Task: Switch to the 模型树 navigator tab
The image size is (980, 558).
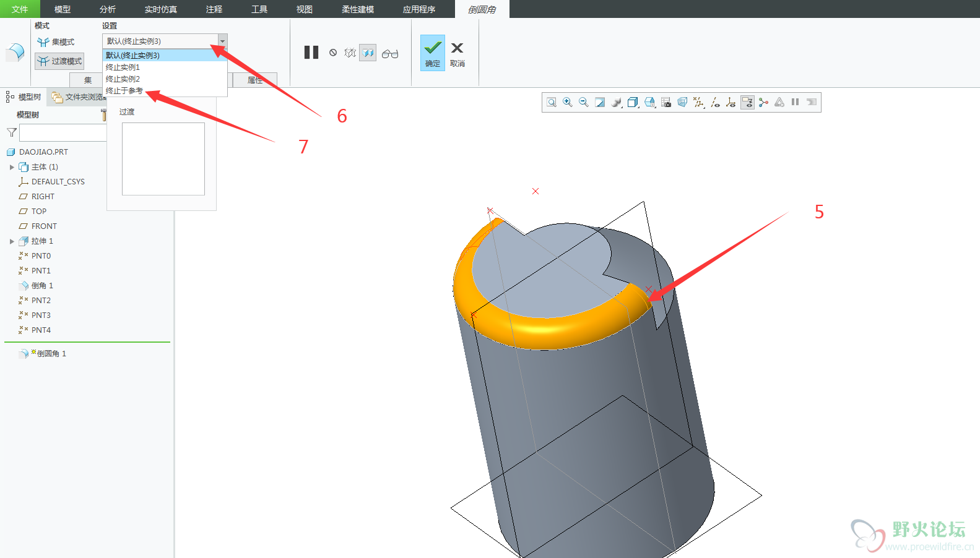Action: point(24,97)
